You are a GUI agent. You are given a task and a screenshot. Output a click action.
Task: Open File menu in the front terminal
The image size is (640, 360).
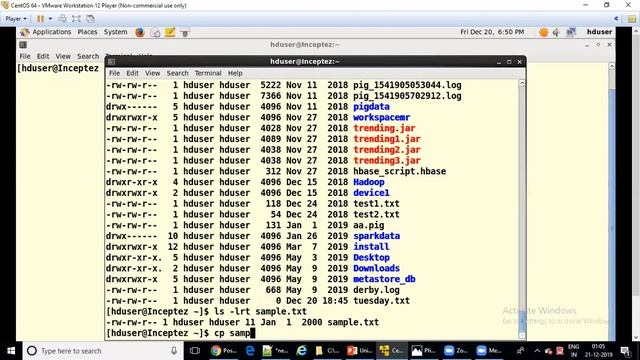click(114, 73)
